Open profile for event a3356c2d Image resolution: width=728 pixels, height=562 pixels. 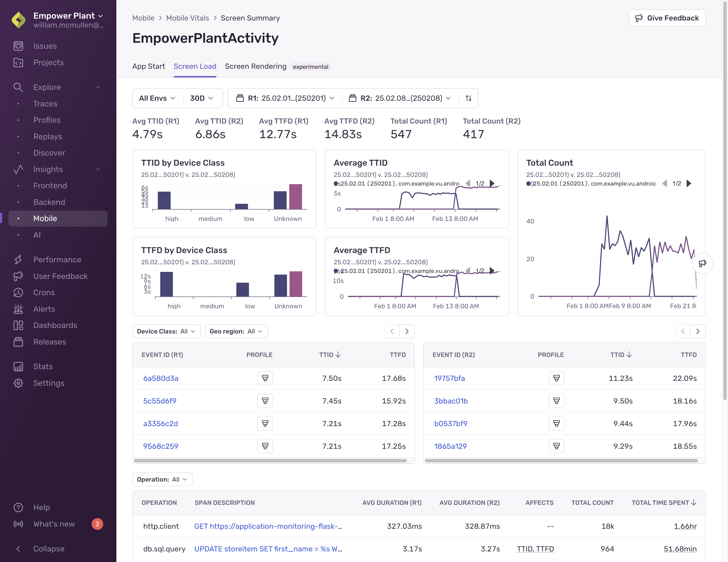click(265, 423)
